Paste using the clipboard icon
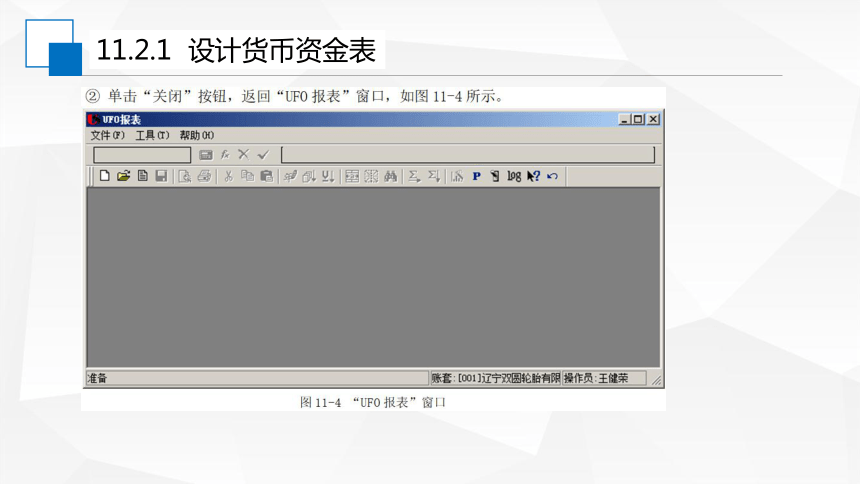 pyautogui.click(x=267, y=176)
